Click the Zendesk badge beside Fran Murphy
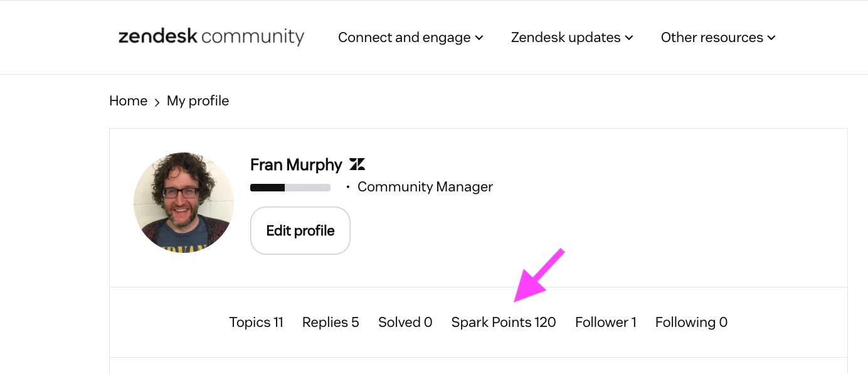This screenshot has height=374, width=868. click(x=357, y=165)
